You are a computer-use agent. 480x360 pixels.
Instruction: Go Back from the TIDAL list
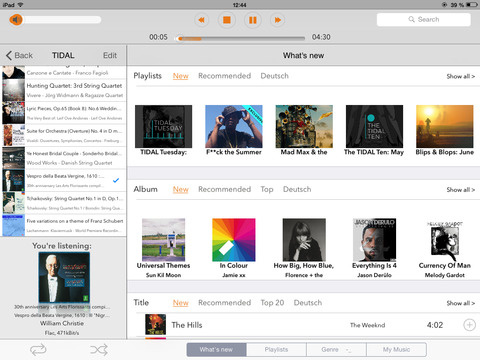19,55
